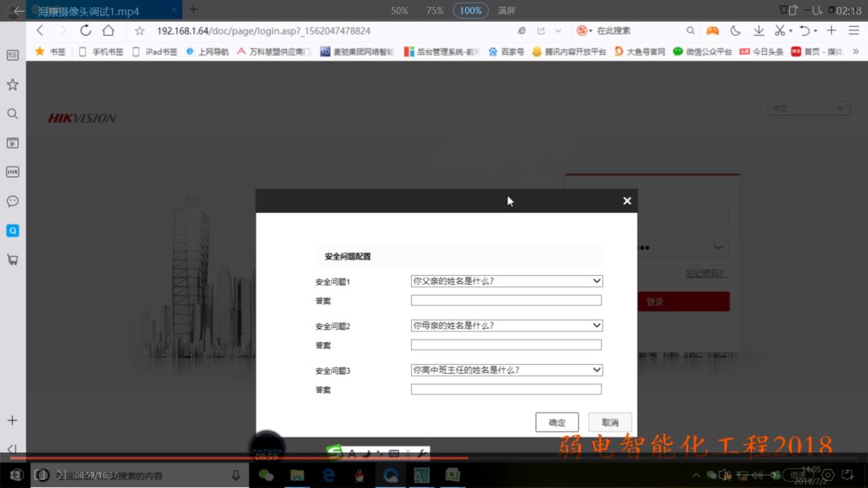Click the orange game center icon in toolbar
This screenshot has width=868, height=488.
[712, 30]
